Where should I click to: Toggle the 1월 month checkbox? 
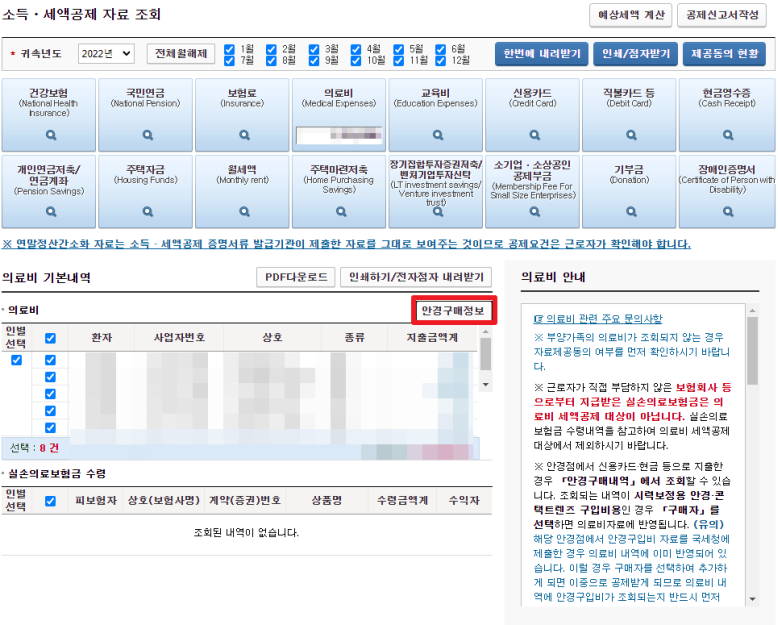pos(229,49)
